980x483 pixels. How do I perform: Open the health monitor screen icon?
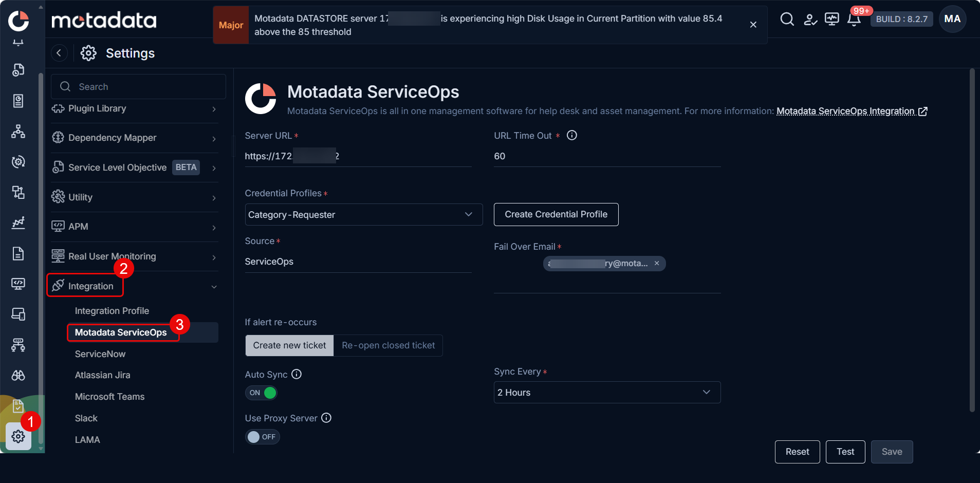[831, 20]
